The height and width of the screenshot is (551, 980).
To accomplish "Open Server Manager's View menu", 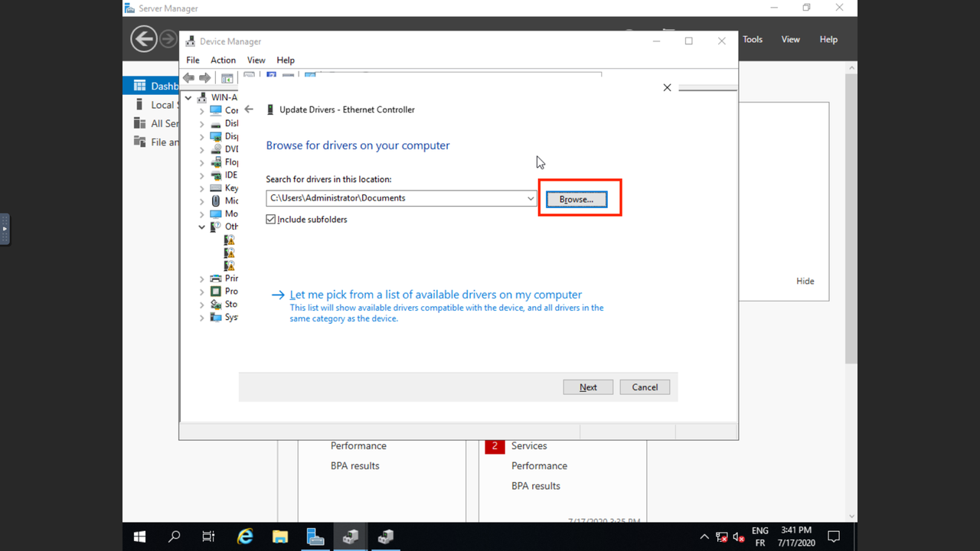I will 791,39.
